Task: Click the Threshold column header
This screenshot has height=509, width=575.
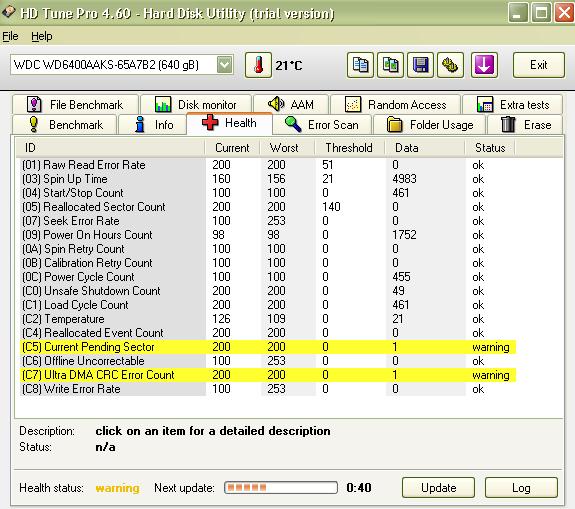Action: point(349,148)
